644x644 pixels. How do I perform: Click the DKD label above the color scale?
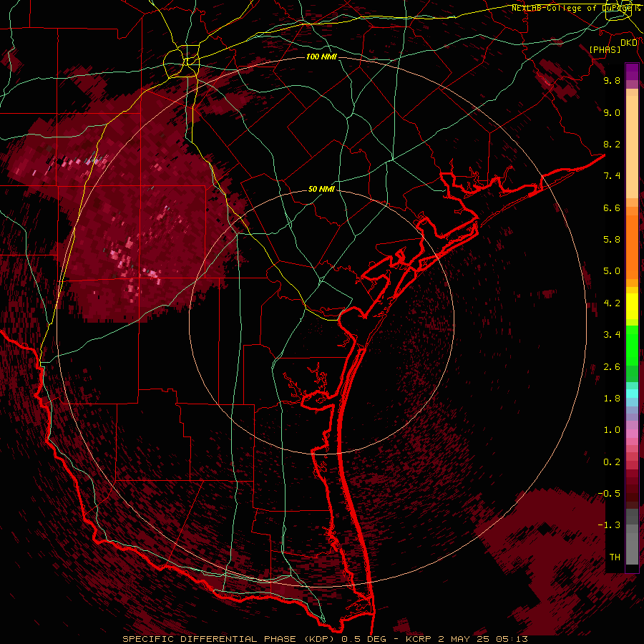click(x=629, y=42)
